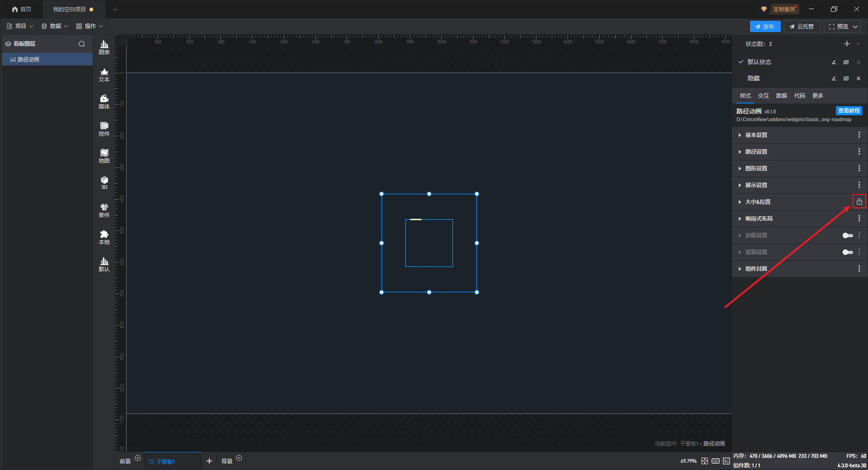Open the 套件 kit icon
Viewport: 868px width, 470px height.
[104, 210]
